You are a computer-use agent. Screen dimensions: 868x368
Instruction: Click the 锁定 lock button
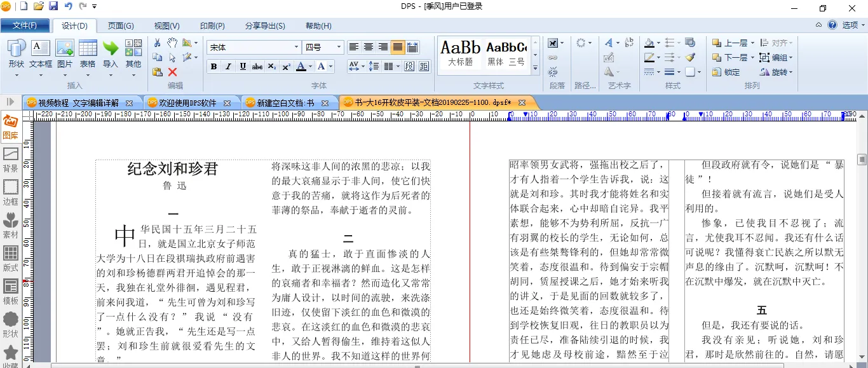tap(726, 72)
